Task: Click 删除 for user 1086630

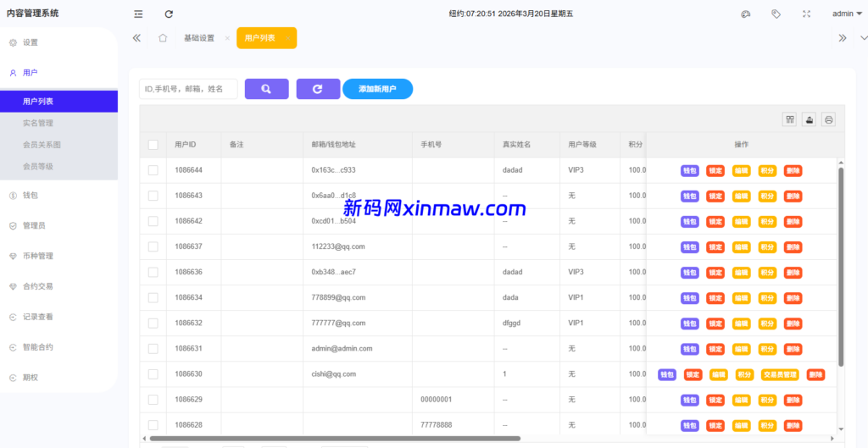Action: click(x=816, y=375)
